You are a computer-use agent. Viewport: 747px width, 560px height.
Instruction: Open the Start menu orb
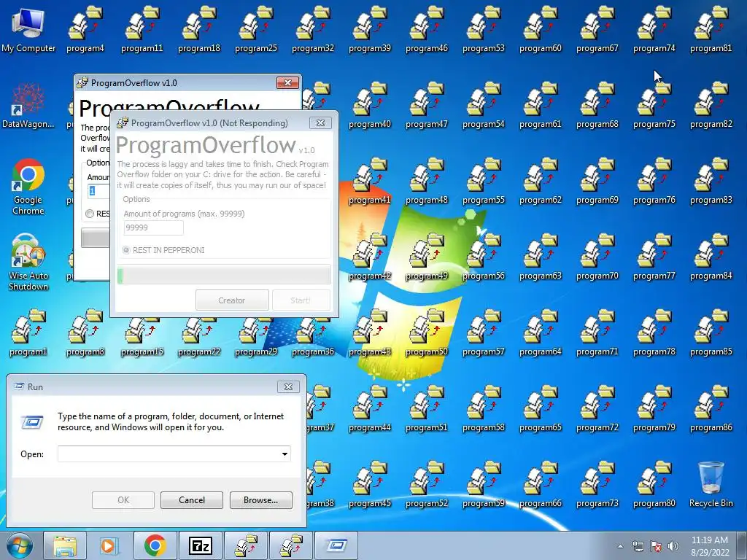[19, 545]
